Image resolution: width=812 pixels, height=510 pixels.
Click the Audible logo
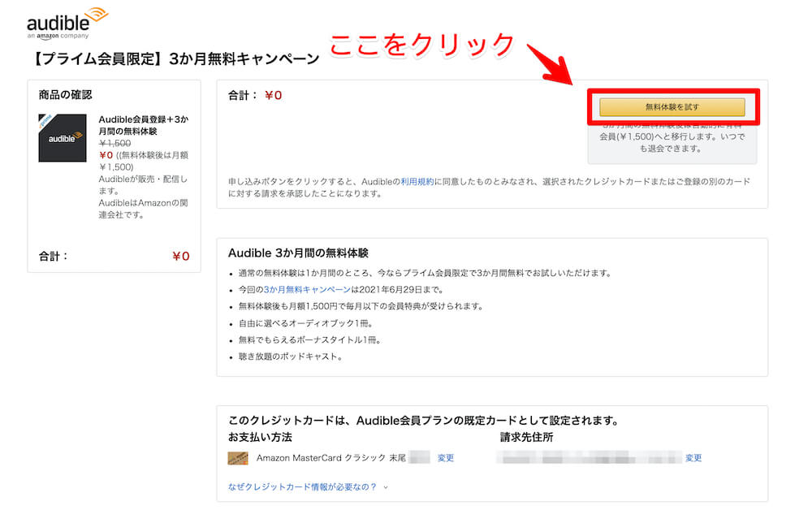tap(67, 24)
